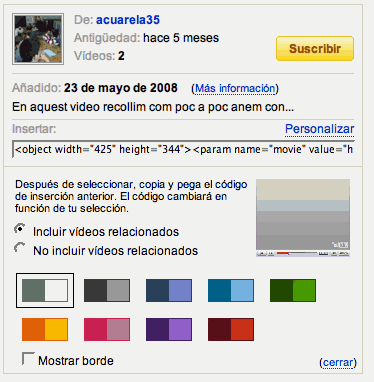The height and width of the screenshot is (382, 374).
Task: Enable the Mostrar borde checkbox
Action: point(28,359)
